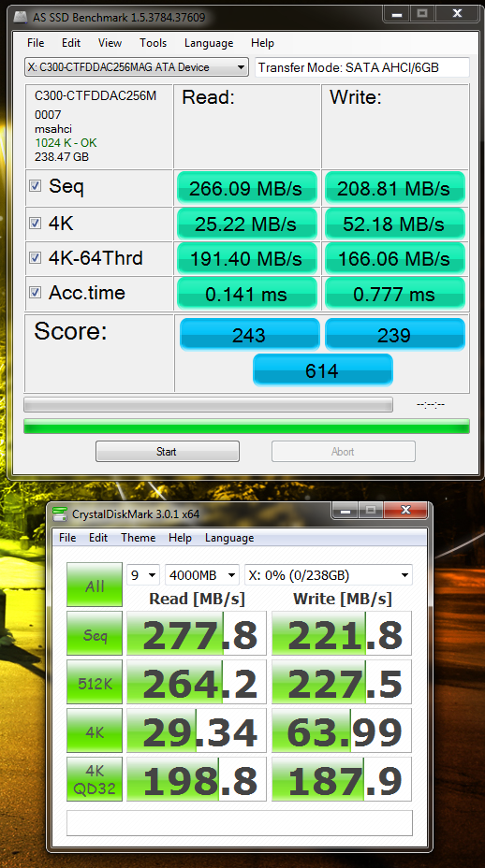Click the 238.47 GB capacity text
Screen dimensions: 485x868
click(x=62, y=156)
